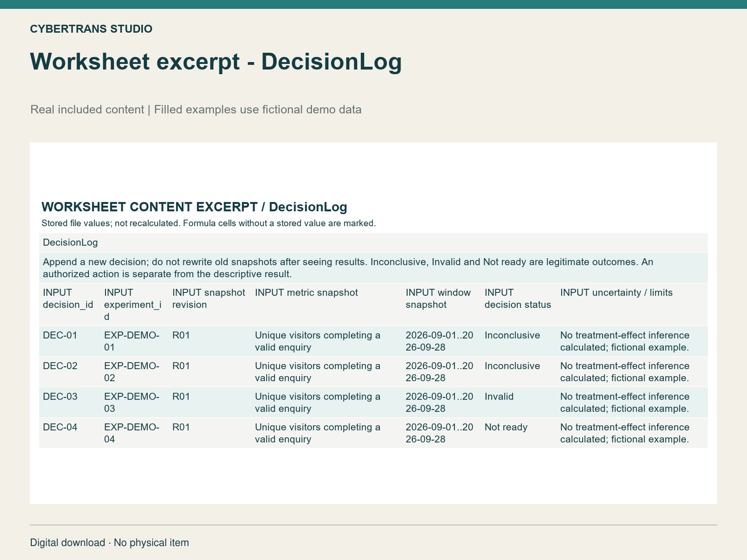Select the metric snapshot cell in the DEC-04 row
The height and width of the screenshot is (560, 747).
pos(317,434)
